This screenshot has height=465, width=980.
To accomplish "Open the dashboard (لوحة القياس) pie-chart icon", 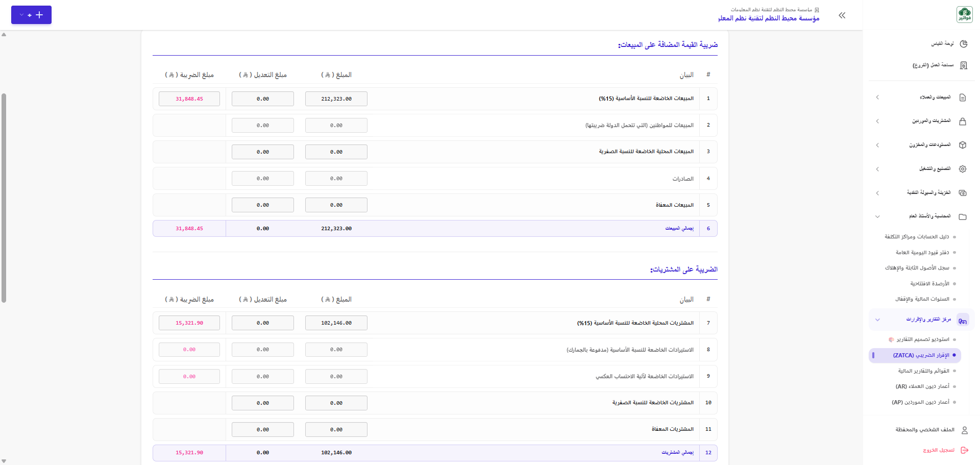I will point(964,44).
